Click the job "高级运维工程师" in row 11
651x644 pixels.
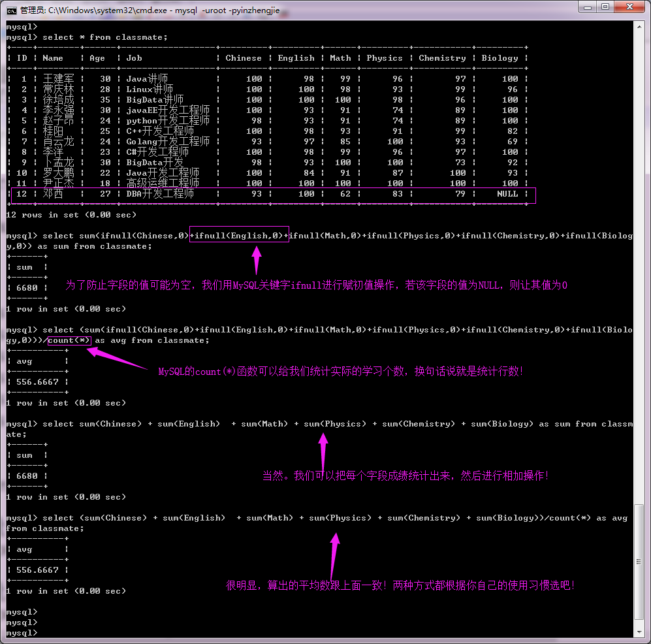163,183
